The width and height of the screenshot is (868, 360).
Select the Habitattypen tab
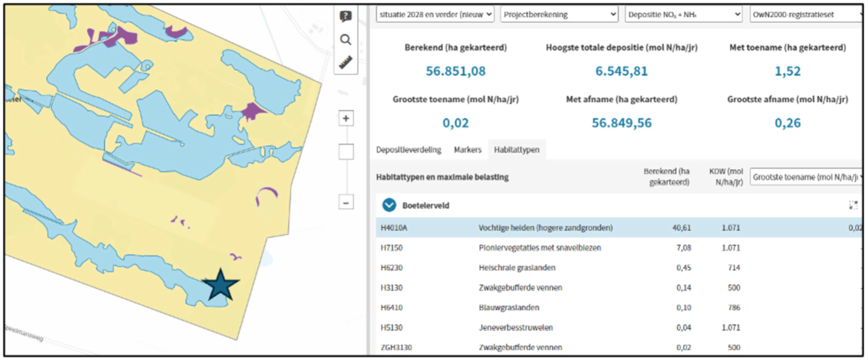[517, 150]
